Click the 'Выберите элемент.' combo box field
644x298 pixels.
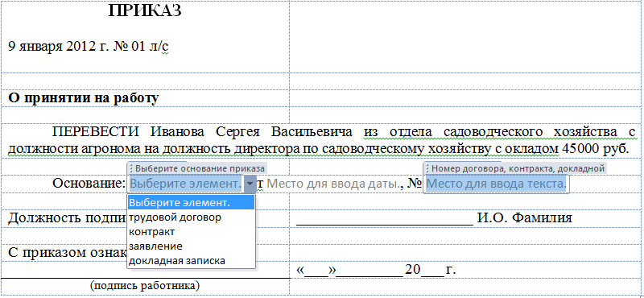(x=186, y=184)
